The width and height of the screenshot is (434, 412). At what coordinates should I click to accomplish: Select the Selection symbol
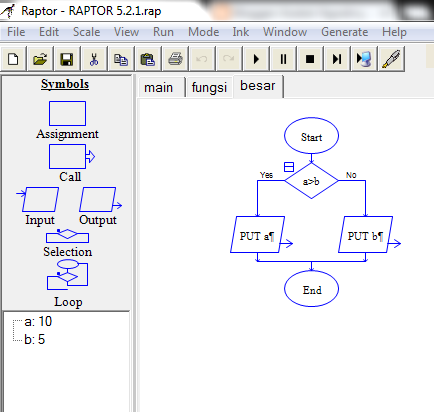[67, 236]
